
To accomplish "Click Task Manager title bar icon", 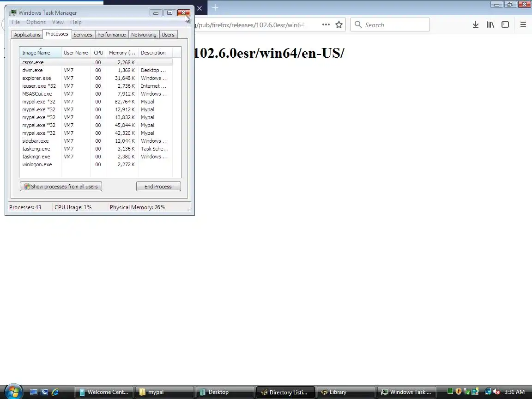I will pyautogui.click(x=13, y=13).
